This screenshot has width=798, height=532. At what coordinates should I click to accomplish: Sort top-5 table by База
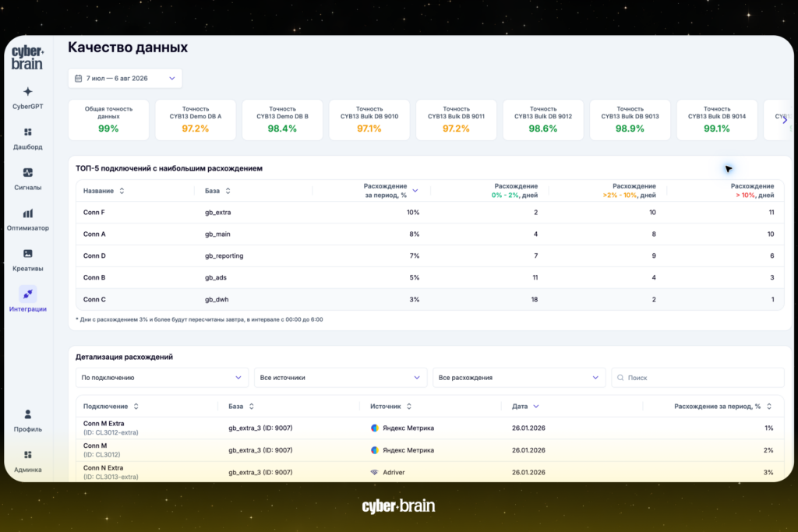pos(228,191)
